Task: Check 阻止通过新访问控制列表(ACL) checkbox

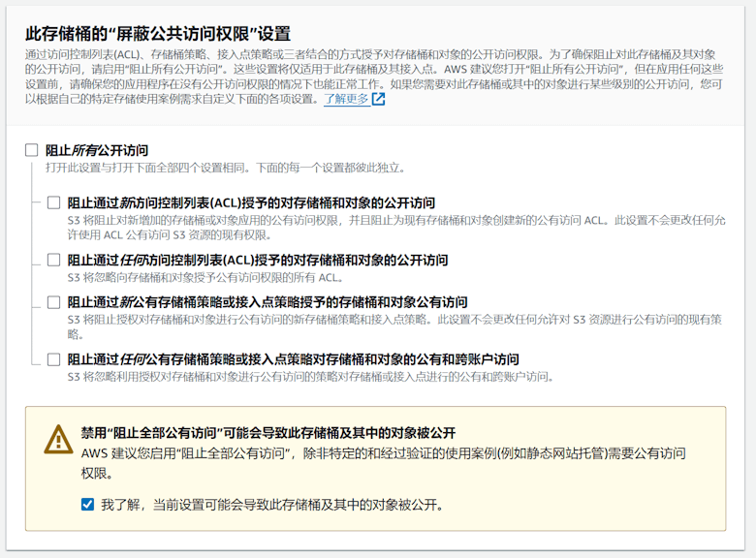Action: coord(53,202)
